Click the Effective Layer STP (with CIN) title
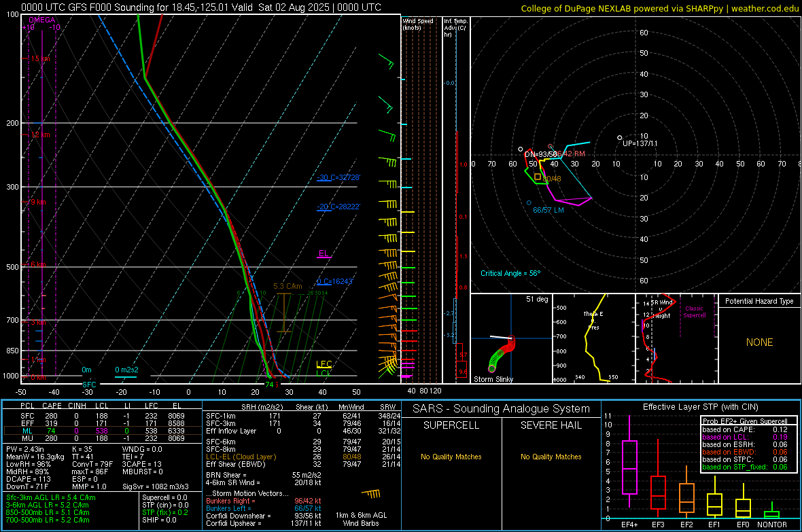Image resolution: width=802 pixels, height=532 pixels. pyautogui.click(x=700, y=407)
